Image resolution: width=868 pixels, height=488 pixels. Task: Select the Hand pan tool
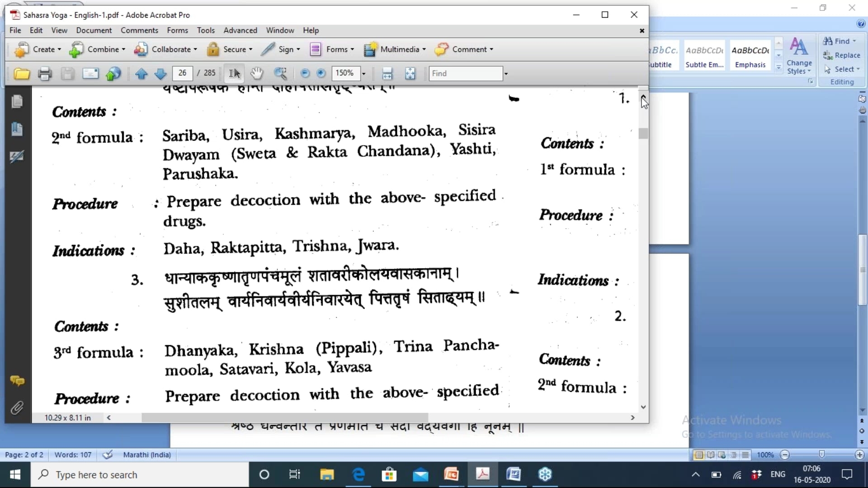(256, 73)
